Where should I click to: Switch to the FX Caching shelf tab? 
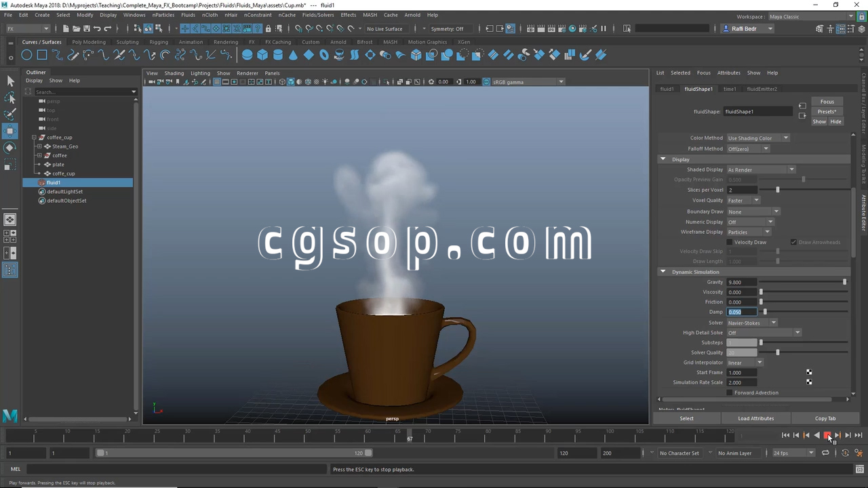pyautogui.click(x=277, y=42)
